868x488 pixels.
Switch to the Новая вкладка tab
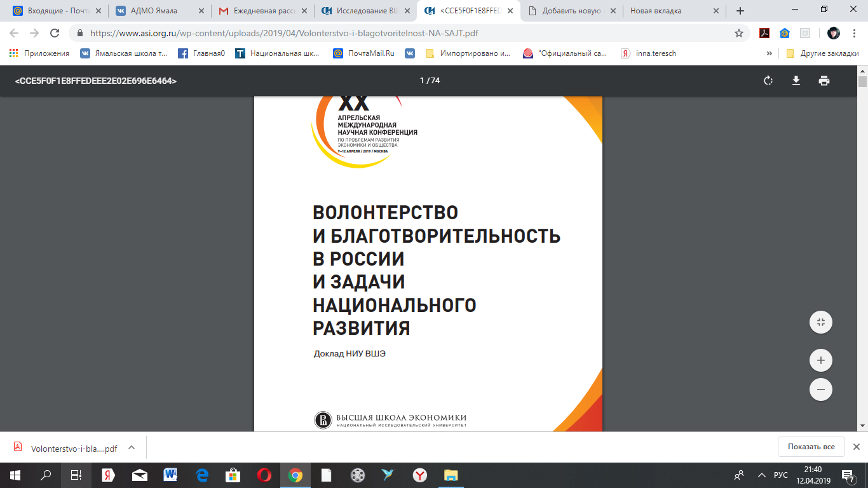pos(669,11)
